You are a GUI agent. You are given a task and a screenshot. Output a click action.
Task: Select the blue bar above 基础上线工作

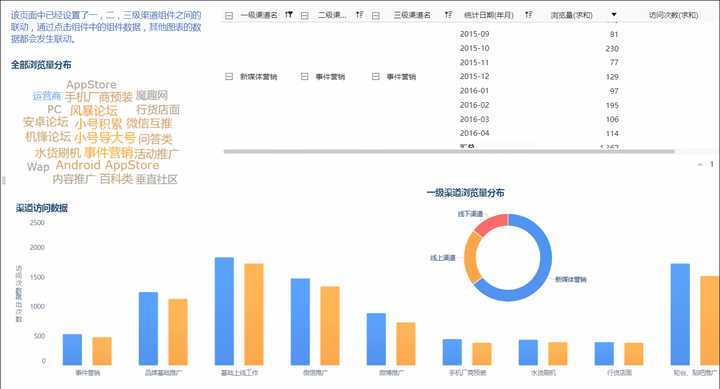tap(224, 311)
